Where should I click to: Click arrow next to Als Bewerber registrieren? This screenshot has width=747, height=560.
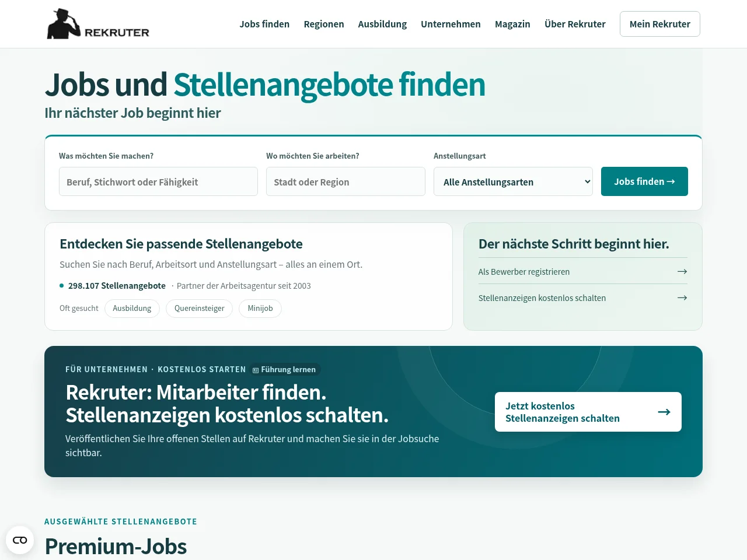pyautogui.click(x=682, y=272)
